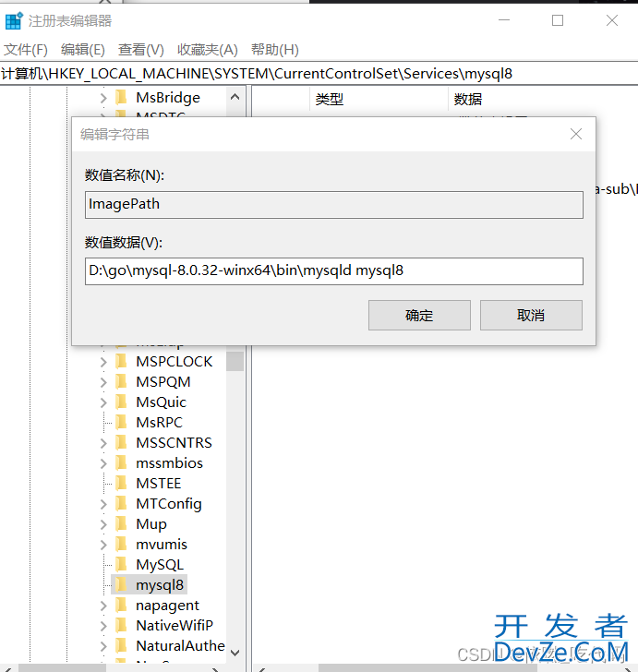Expand the NaturalAuthe tree node
The width and height of the screenshot is (638, 672).
(103, 646)
